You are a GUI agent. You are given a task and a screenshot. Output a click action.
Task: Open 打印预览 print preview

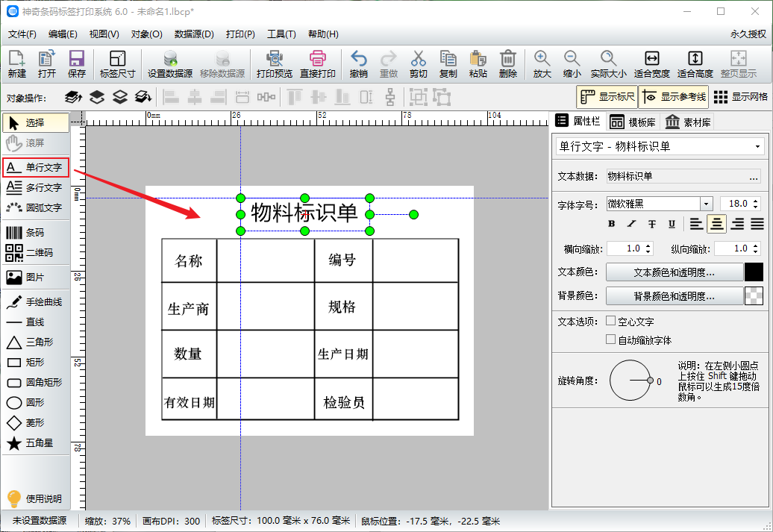(x=274, y=64)
